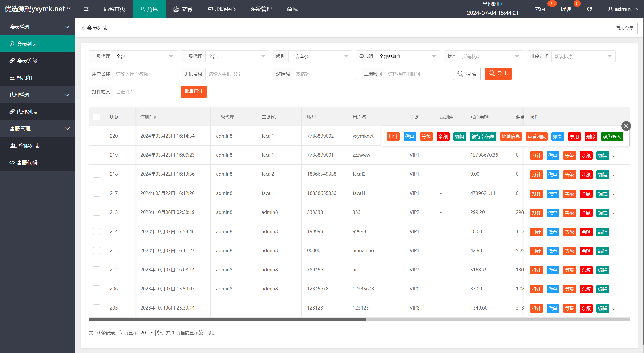Switch to the 交易 top menu

(x=182, y=9)
